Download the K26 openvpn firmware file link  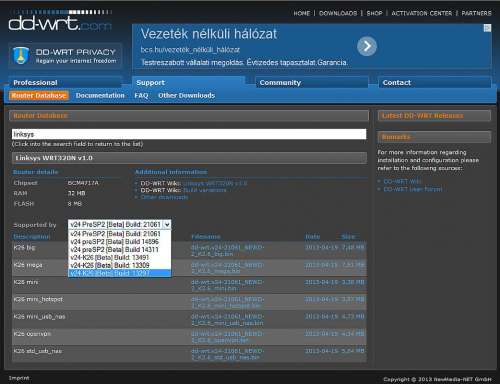coord(227,337)
